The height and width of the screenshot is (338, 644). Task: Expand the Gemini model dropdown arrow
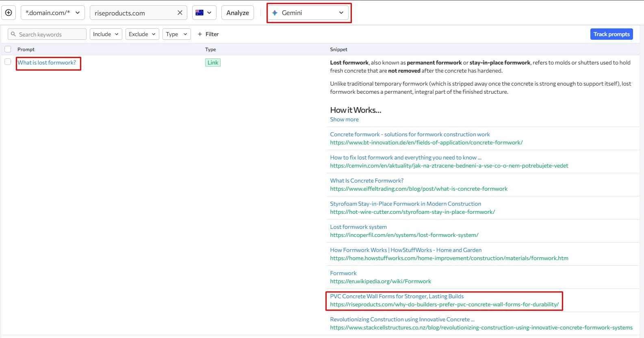pos(341,13)
